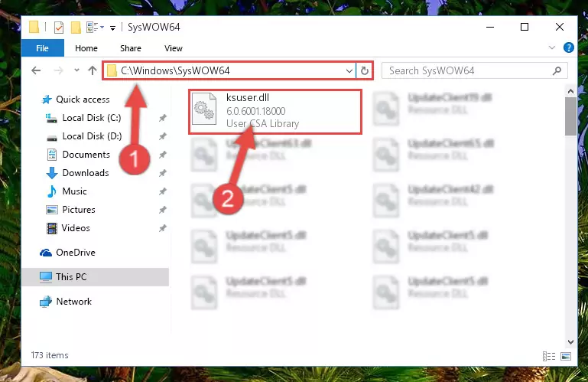Click the Properties quick access toolbar icon
Viewport: 588px width, 382px height.
(x=59, y=28)
